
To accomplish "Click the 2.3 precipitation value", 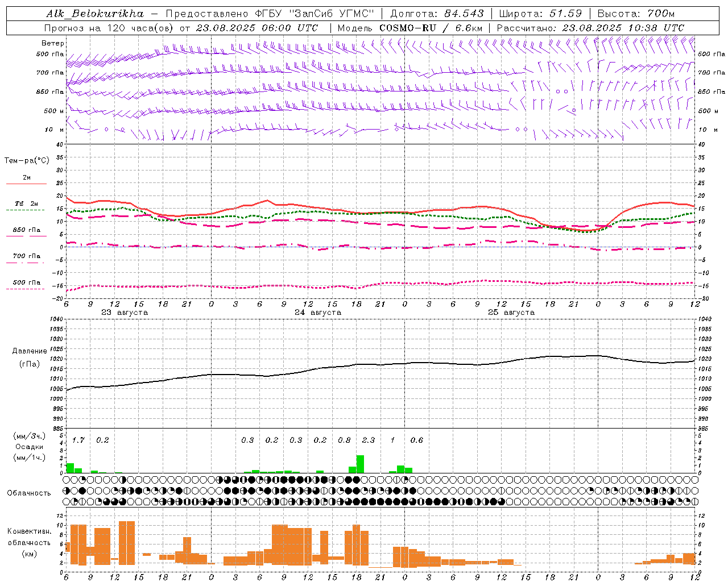I will [x=369, y=440].
